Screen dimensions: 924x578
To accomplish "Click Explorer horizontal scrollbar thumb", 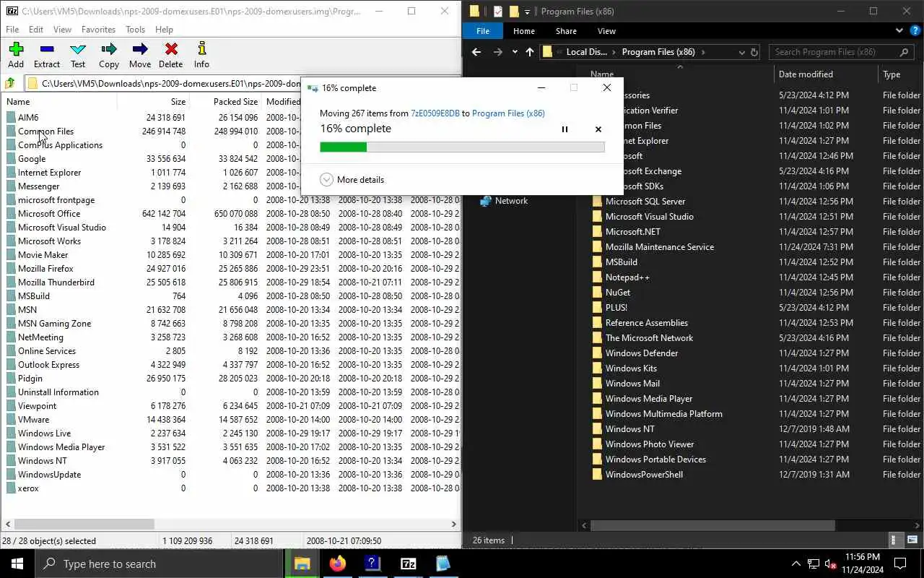I will [x=713, y=525].
